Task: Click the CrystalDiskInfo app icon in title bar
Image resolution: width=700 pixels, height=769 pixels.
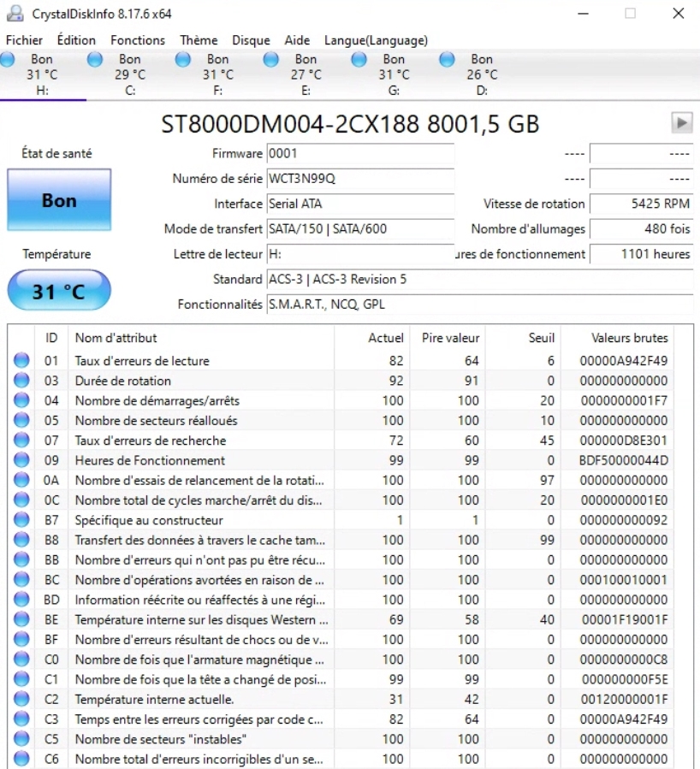Action: tap(15, 14)
